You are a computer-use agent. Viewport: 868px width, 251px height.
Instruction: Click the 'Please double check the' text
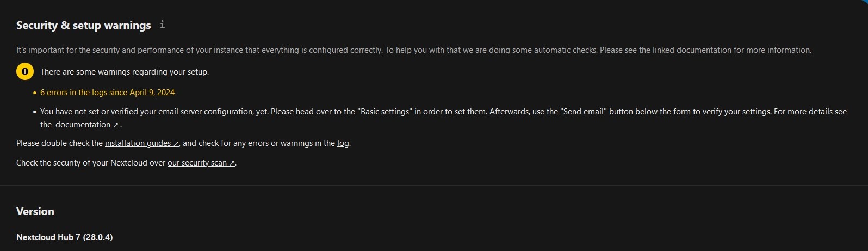click(59, 143)
